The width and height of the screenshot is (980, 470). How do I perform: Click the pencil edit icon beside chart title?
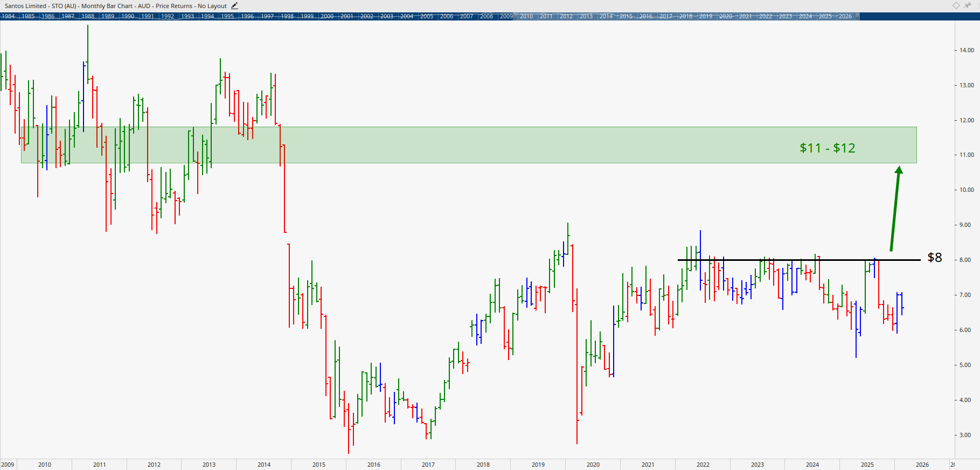pos(234,6)
